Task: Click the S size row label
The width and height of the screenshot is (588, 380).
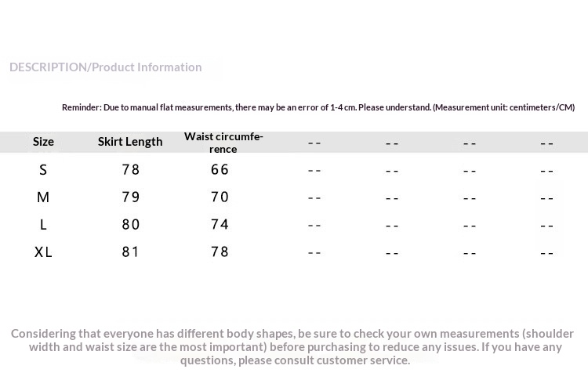Action: (43, 170)
